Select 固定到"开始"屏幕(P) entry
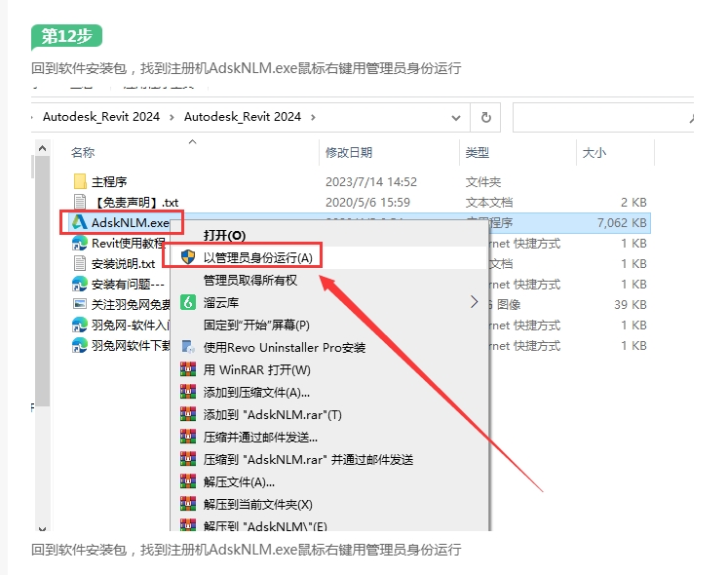This screenshot has height=575, width=728. point(328,325)
